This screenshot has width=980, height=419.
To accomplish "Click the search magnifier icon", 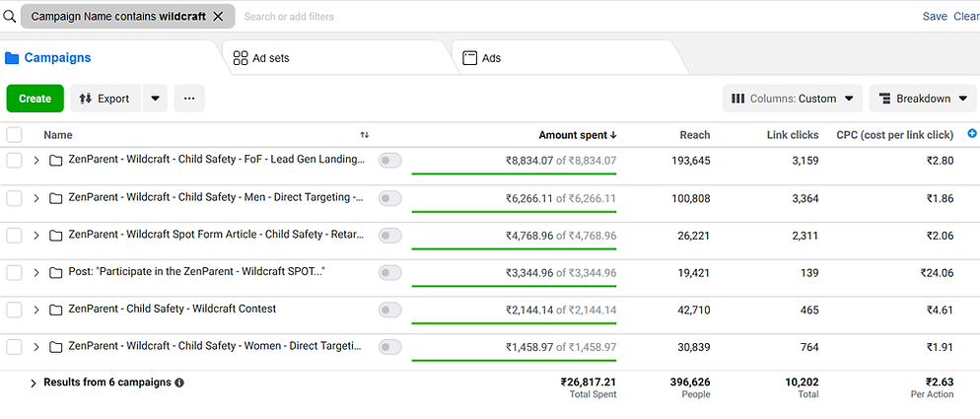I will tap(9, 17).
